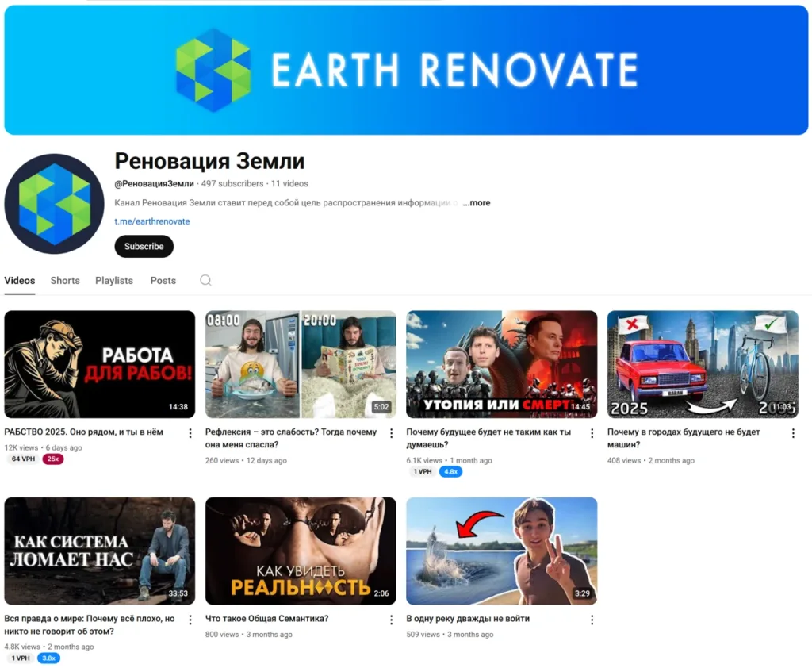
Task: Open options menu for РАБСТВО 2025 video
Action: click(190, 433)
